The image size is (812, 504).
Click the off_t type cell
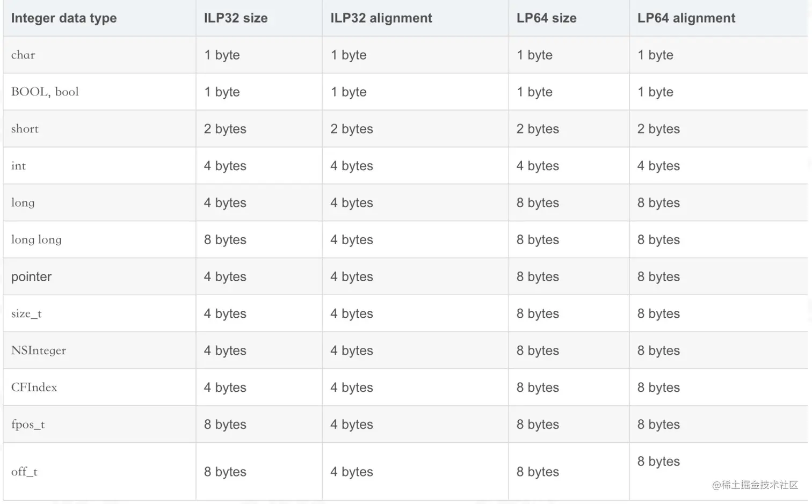pyautogui.click(x=24, y=472)
